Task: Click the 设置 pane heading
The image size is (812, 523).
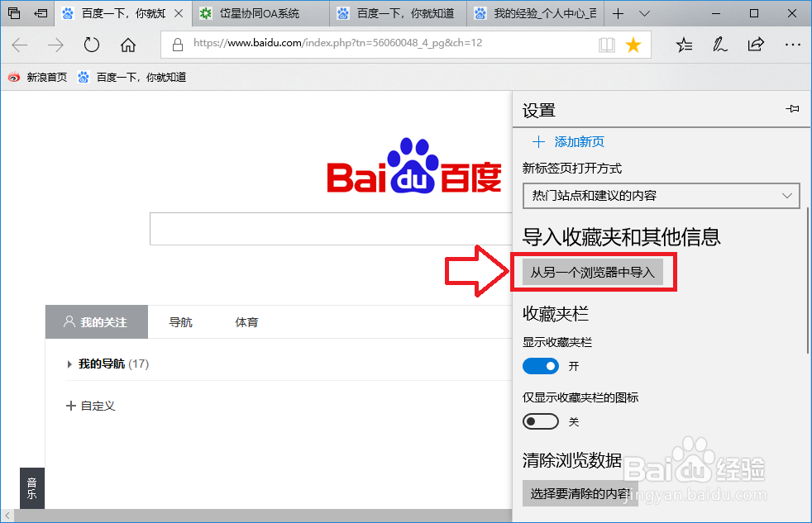Action: 539,110
